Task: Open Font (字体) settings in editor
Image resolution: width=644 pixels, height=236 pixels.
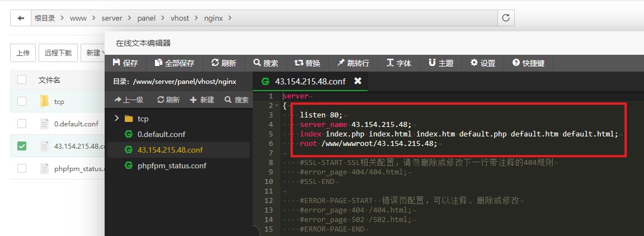Action: [399, 63]
